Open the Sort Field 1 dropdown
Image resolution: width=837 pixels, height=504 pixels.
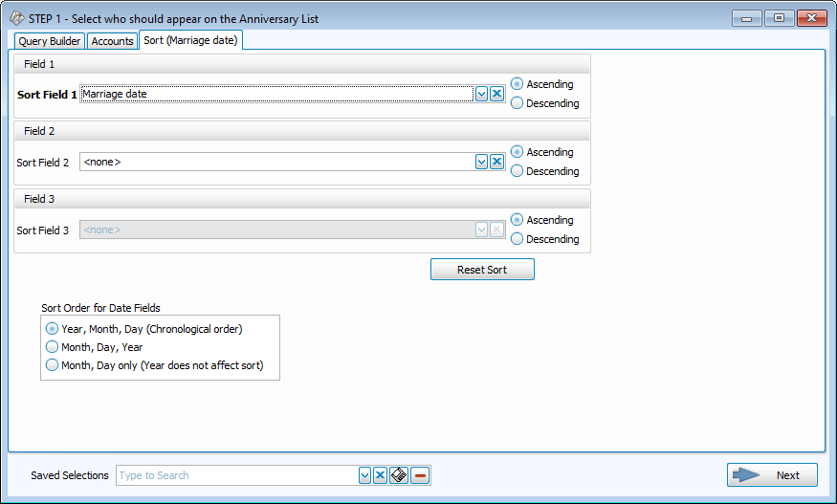pyautogui.click(x=481, y=94)
